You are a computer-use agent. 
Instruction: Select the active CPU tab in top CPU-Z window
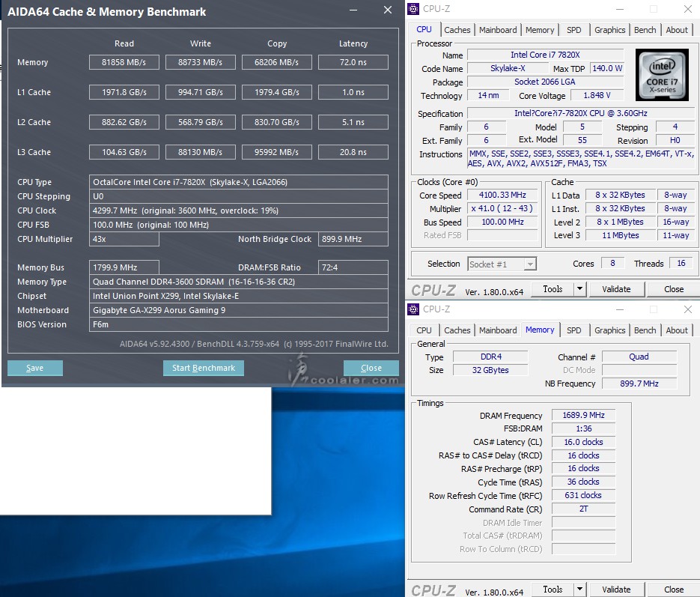point(424,29)
